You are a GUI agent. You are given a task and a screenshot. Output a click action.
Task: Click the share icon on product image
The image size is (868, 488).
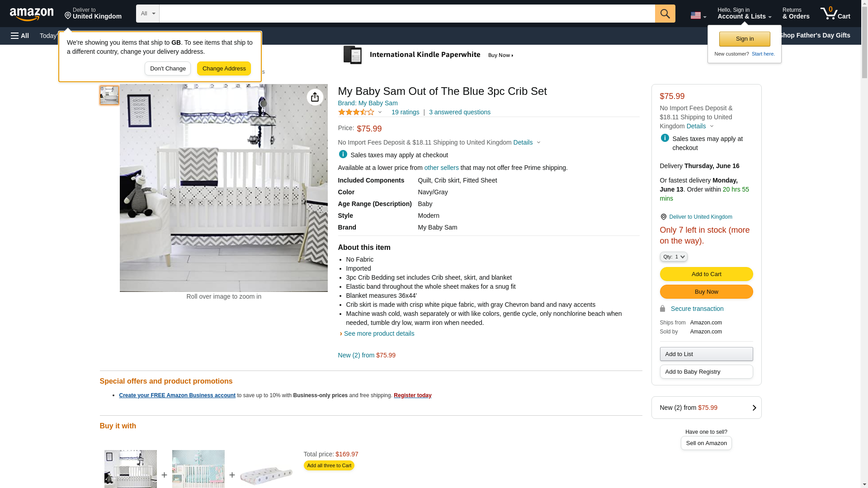pyautogui.click(x=315, y=97)
